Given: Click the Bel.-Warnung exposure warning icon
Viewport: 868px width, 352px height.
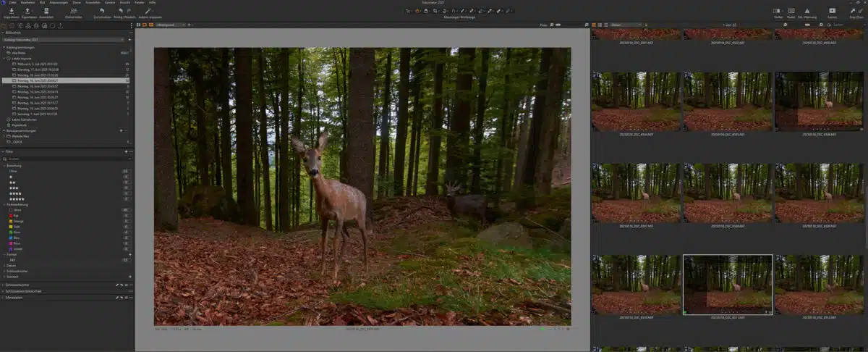Looking at the screenshot, I should coord(807,11).
